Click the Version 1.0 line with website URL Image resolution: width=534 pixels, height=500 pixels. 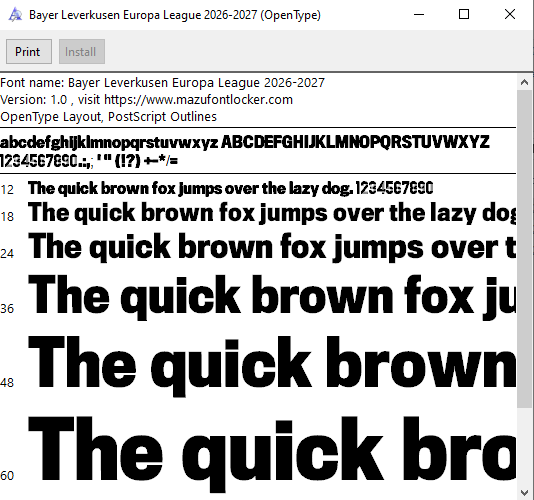146,100
